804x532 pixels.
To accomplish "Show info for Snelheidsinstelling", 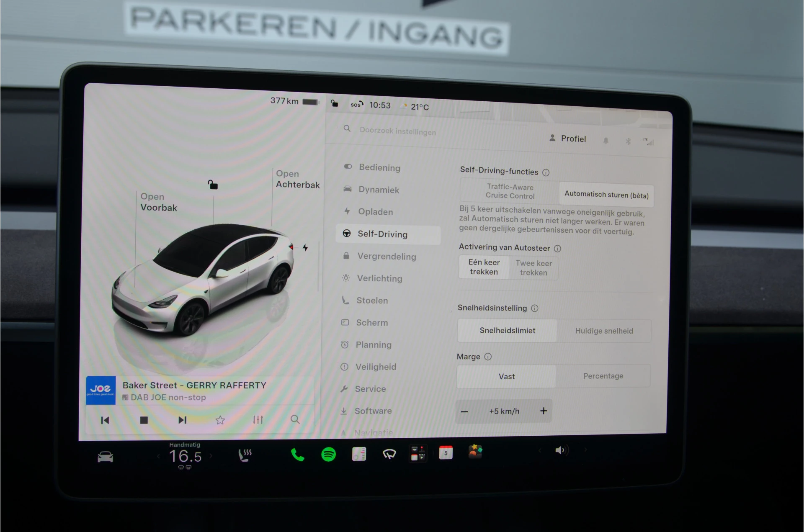I will pyautogui.click(x=535, y=308).
